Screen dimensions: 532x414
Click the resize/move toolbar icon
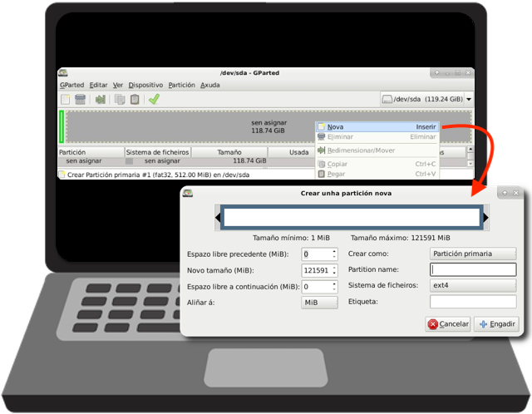[x=101, y=100]
